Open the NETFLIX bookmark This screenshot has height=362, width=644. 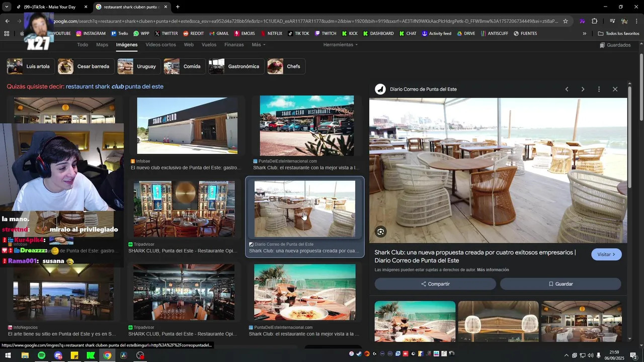click(271, 34)
